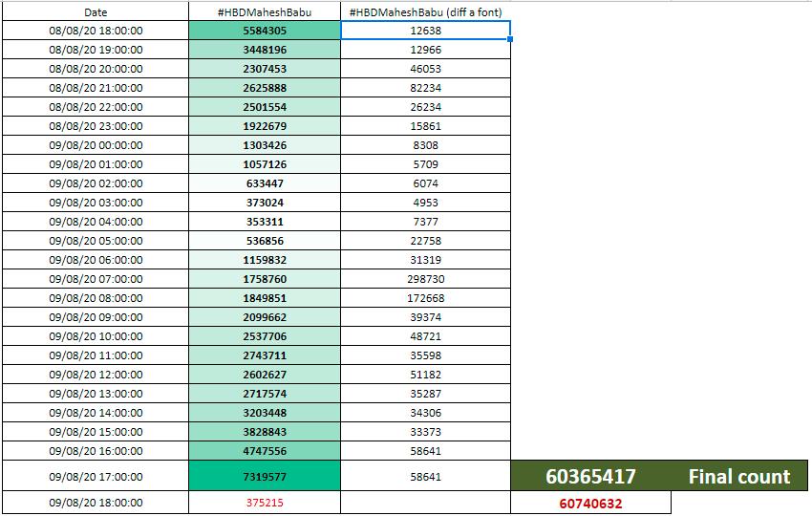Select cell with value 1159832
The width and height of the screenshot is (812, 516).
pos(265,260)
